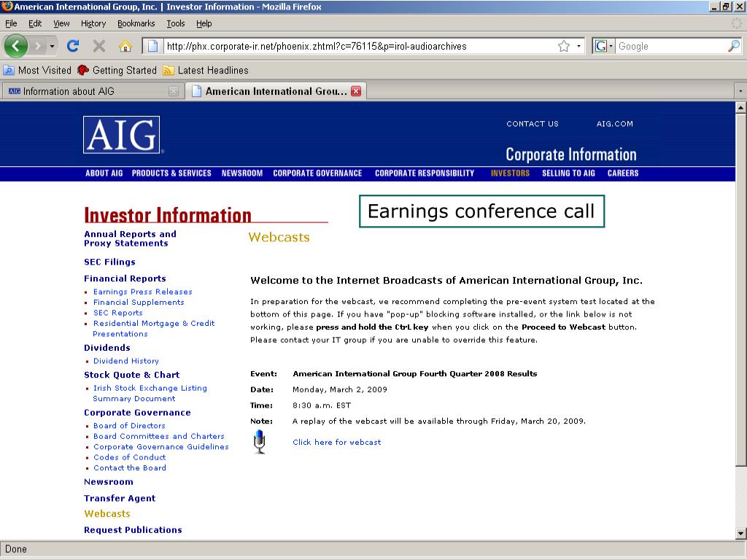
Task: Click the Google search magnifier icon
Action: pos(734,46)
